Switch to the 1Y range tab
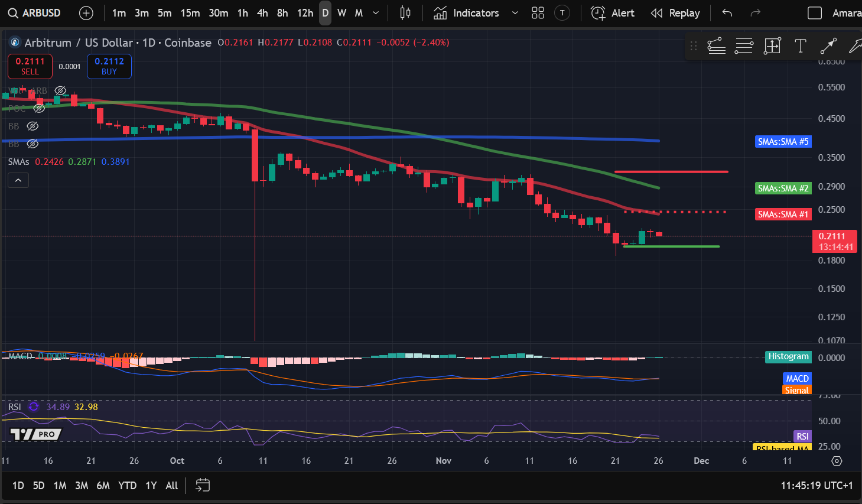 click(x=151, y=485)
